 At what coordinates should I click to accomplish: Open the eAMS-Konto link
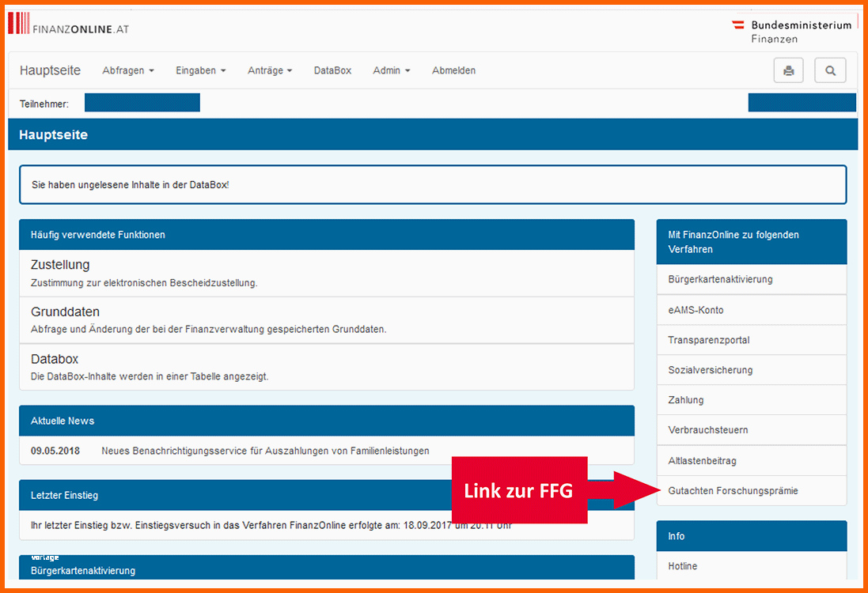click(751, 310)
